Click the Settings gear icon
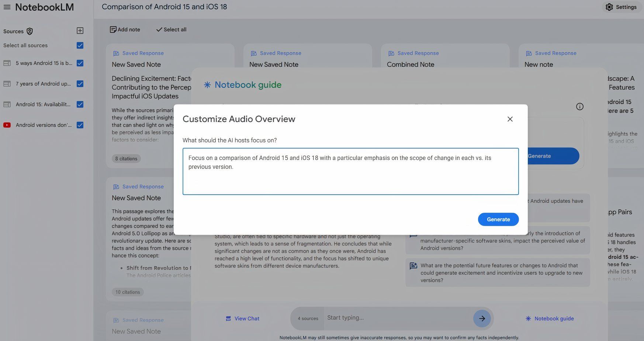644x341 pixels. click(x=609, y=7)
